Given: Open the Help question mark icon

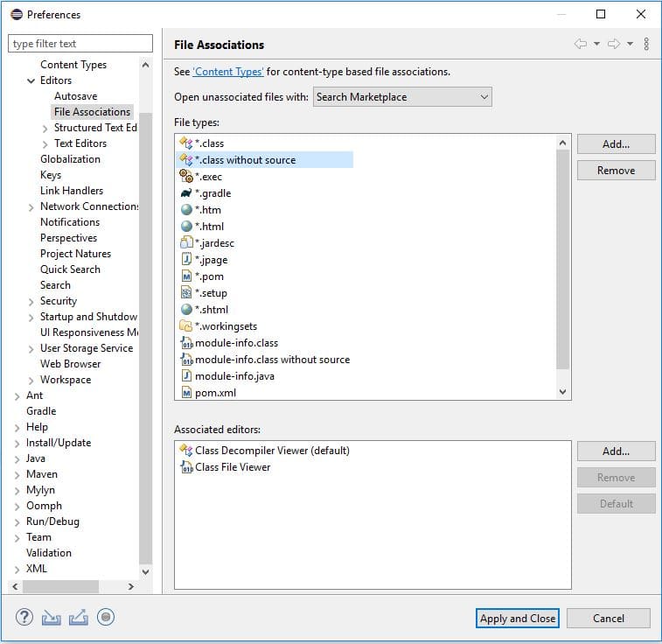Looking at the screenshot, I should pyautogui.click(x=24, y=617).
